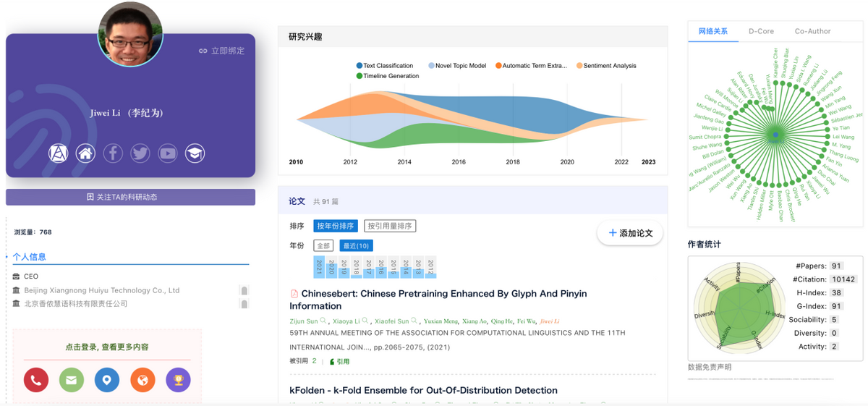The image size is (868, 406).
Task: Open PDF icon beside Chinesebert paper
Action: (x=294, y=294)
